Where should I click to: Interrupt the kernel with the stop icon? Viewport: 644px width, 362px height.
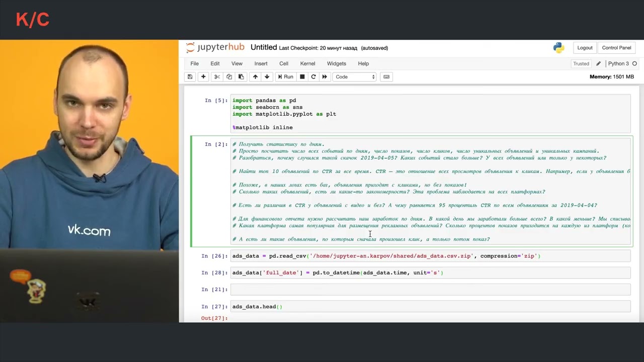[302, 77]
